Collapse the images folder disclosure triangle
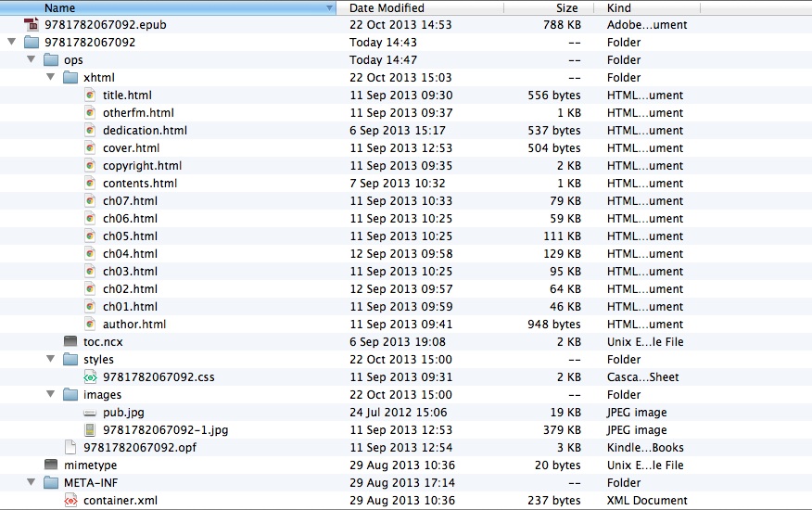 pyautogui.click(x=51, y=394)
